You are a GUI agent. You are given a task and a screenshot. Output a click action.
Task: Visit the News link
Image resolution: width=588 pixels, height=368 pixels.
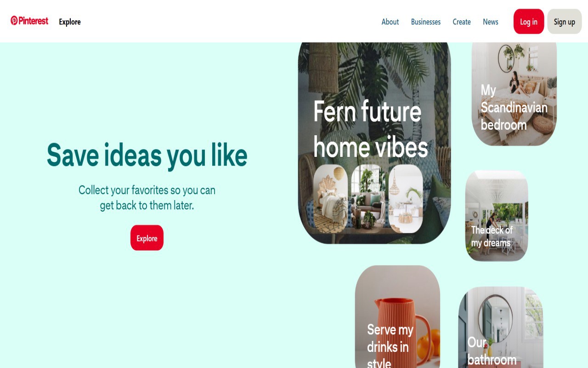coord(491,22)
